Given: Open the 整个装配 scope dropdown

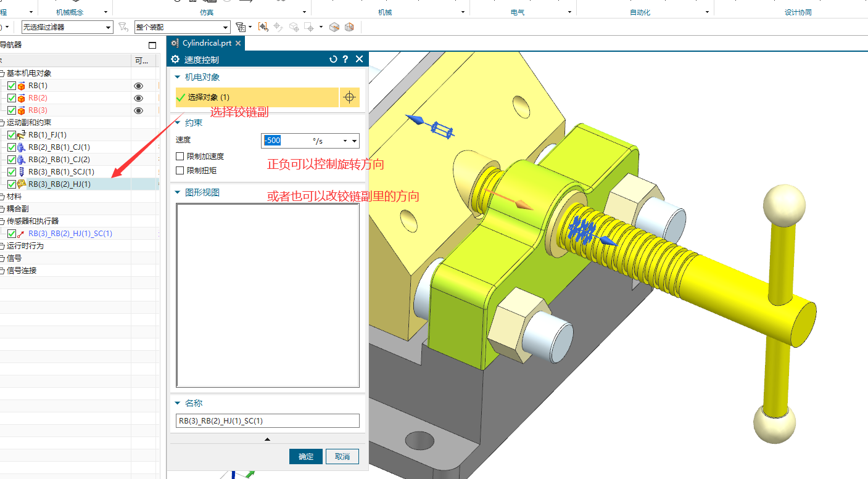Looking at the screenshot, I should [x=225, y=27].
